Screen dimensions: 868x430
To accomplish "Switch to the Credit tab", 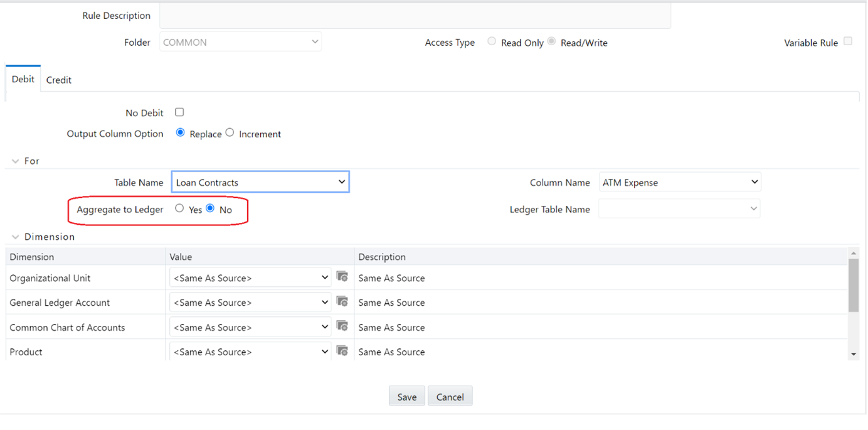I will tap(58, 79).
